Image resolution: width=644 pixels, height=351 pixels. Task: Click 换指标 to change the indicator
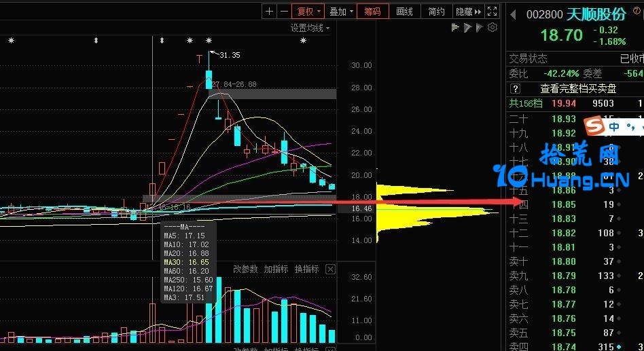(306, 270)
